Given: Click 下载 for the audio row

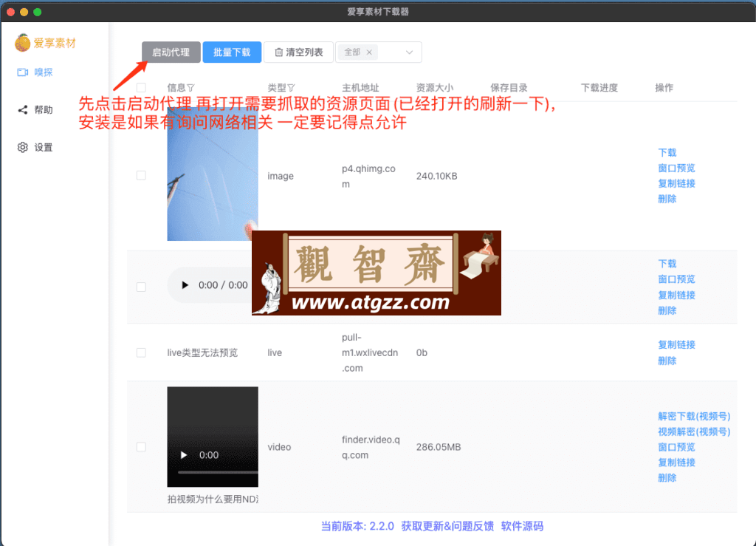Looking at the screenshot, I should click(x=667, y=264).
